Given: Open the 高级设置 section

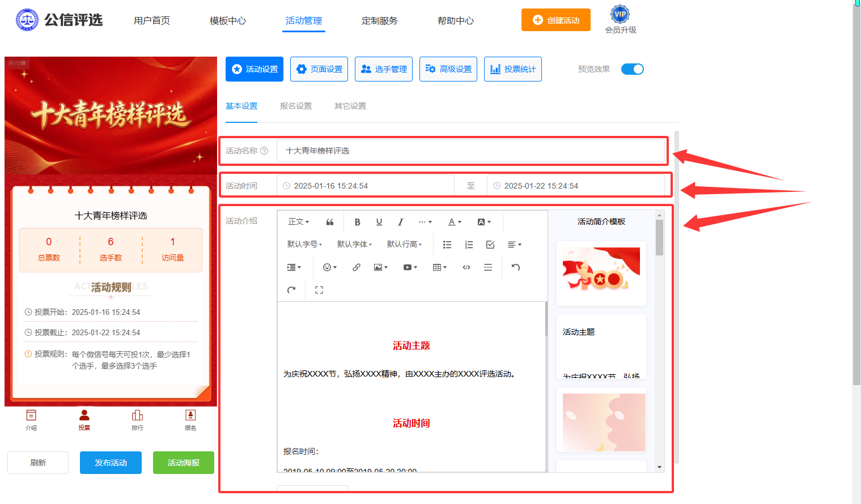Looking at the screenshot, I should [448, 69].
